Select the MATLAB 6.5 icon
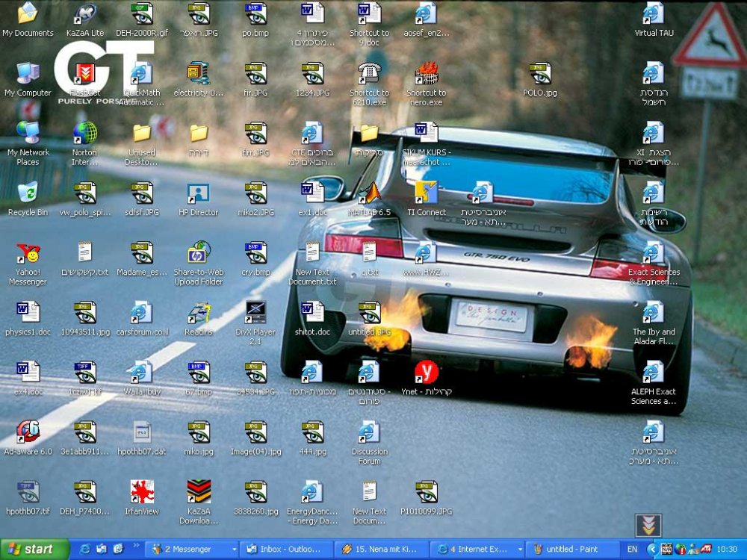This screenshot has height=560, width=747. [369, 193]
